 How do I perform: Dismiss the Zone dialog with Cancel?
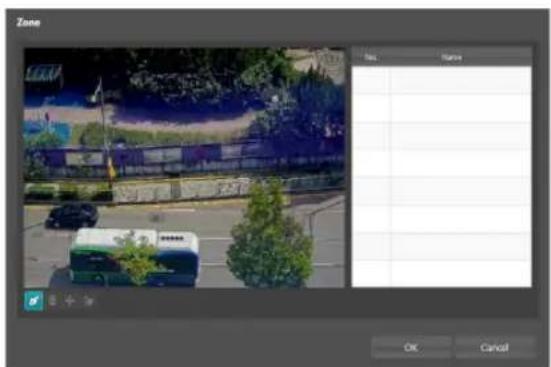coord(494,347)
